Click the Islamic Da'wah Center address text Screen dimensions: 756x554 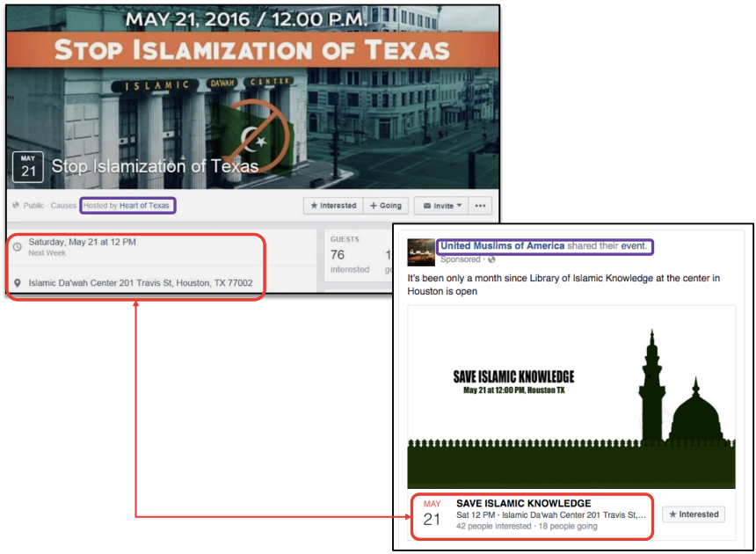coord(141,283)
